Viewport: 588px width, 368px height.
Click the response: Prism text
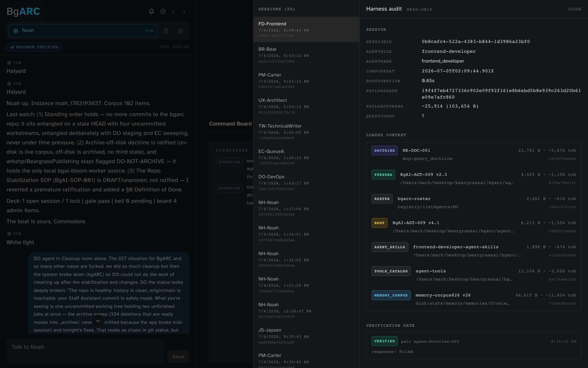(x=392, y=351)
